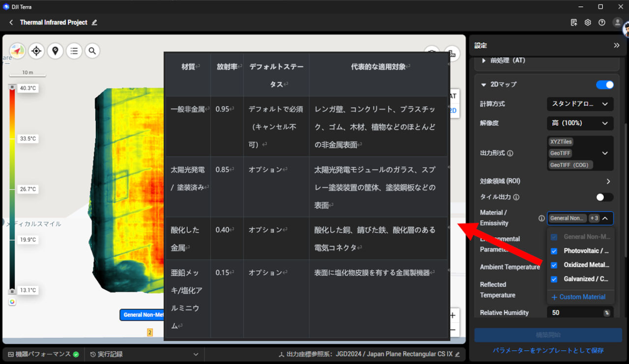Click the + 3 tag in the material selector
Viewport: 629px width, 364px height.
point(594,218)
